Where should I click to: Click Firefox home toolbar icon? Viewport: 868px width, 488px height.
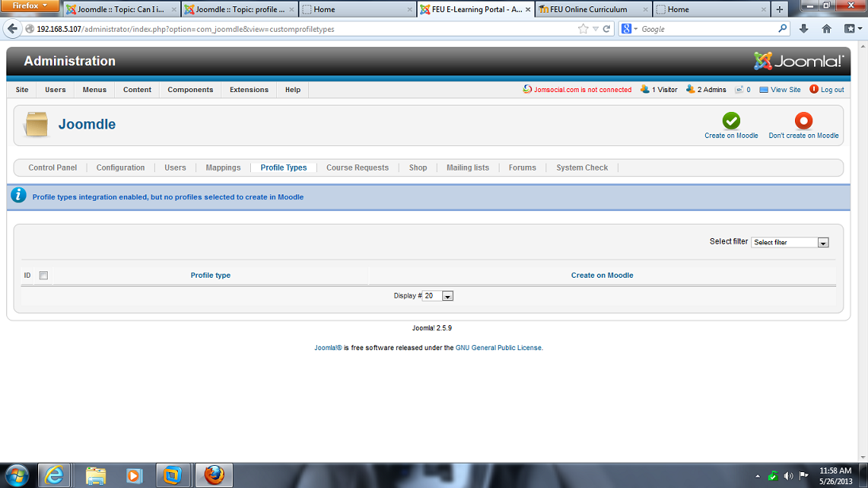(x=827, y=29)
